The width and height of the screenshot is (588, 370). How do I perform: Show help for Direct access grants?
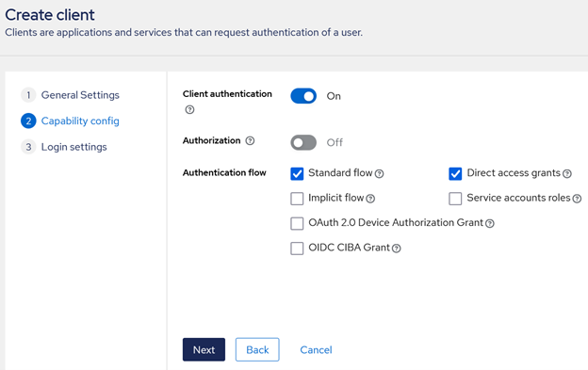pyautogui.click(x=567, y=174)
